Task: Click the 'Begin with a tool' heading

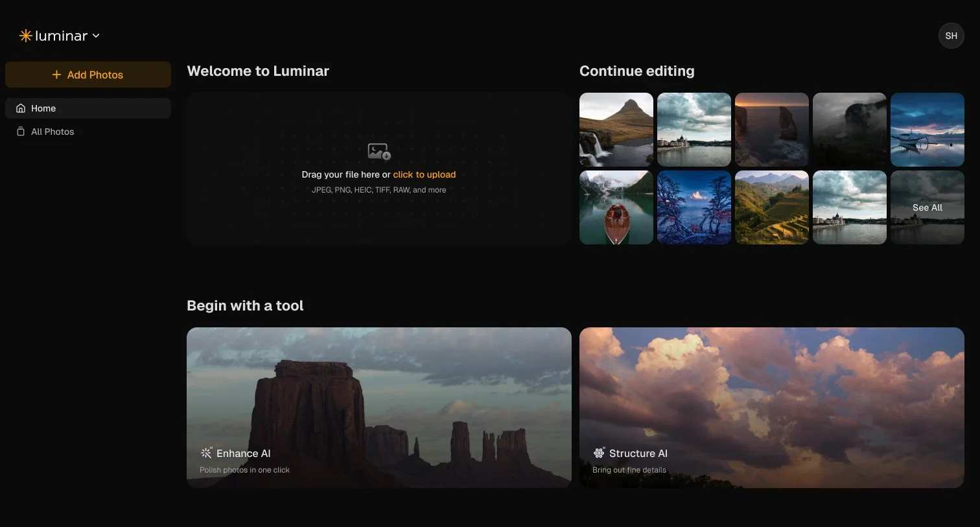Action: [x=245, y=305]
